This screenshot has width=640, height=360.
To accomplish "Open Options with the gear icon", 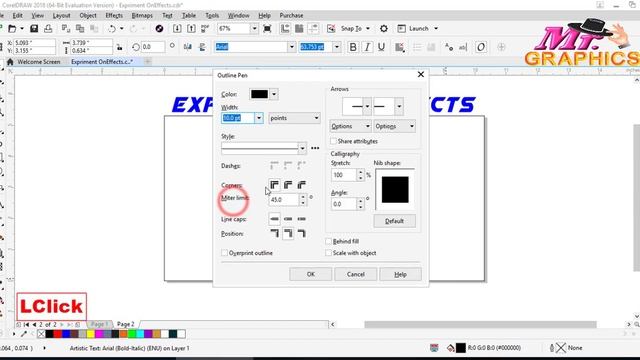I will (384, 29).
